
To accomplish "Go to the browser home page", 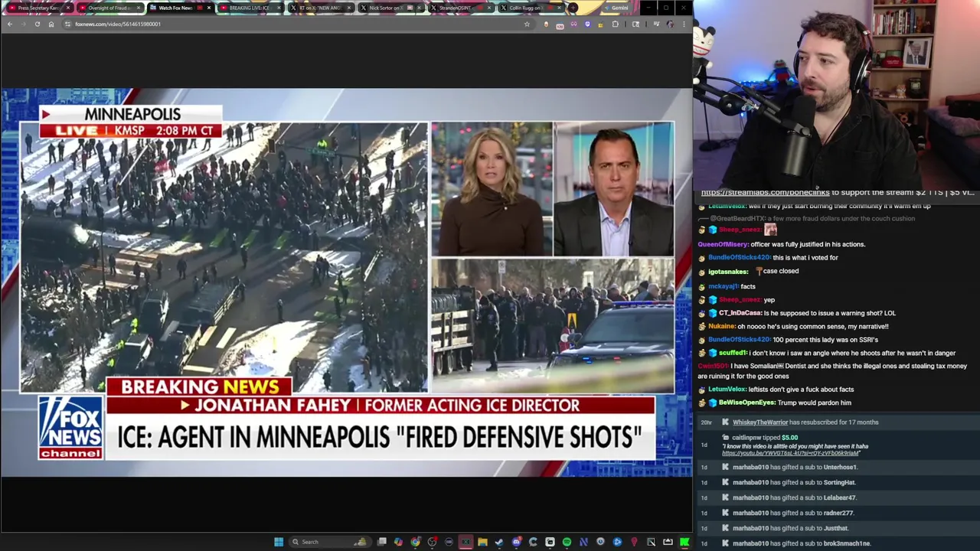I will pos(51,24).
